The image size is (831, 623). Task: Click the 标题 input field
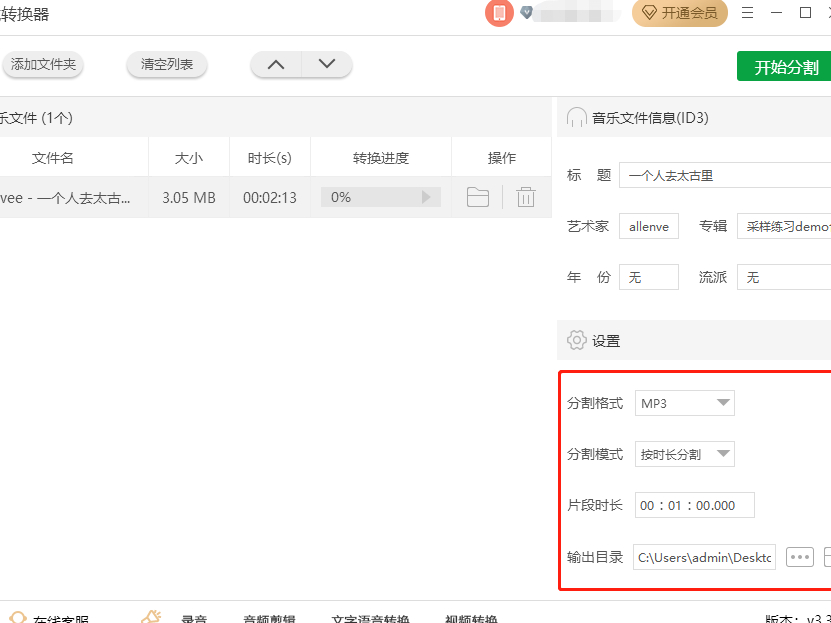[x=724, y=175]
